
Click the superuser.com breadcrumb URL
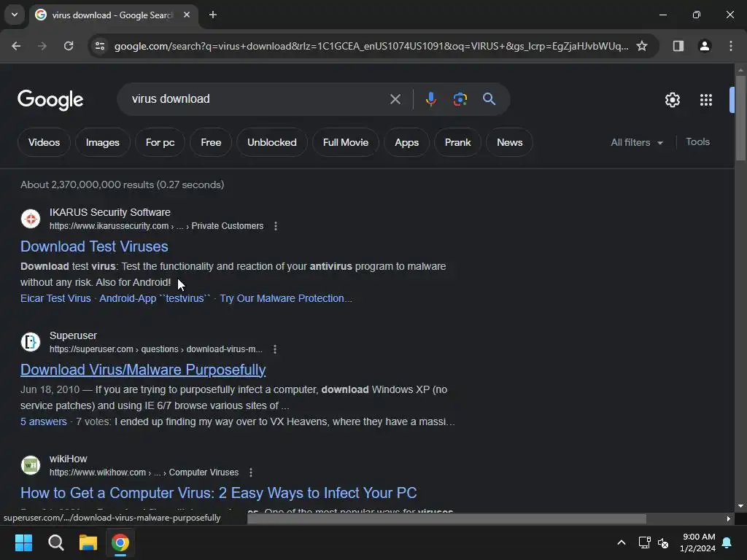156,349
